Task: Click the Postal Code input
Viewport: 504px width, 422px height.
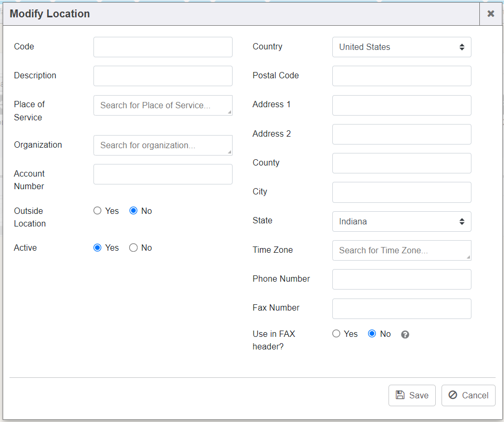Action: (402, 76)
